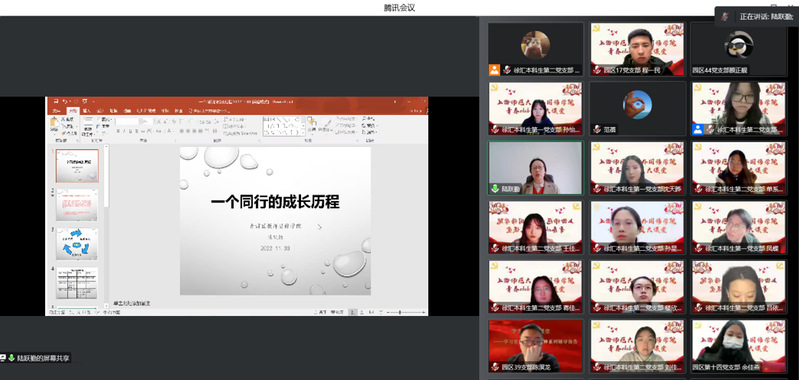
Task: Click the Paste clipboard icon in the ribbon
Action: point(54,124)
